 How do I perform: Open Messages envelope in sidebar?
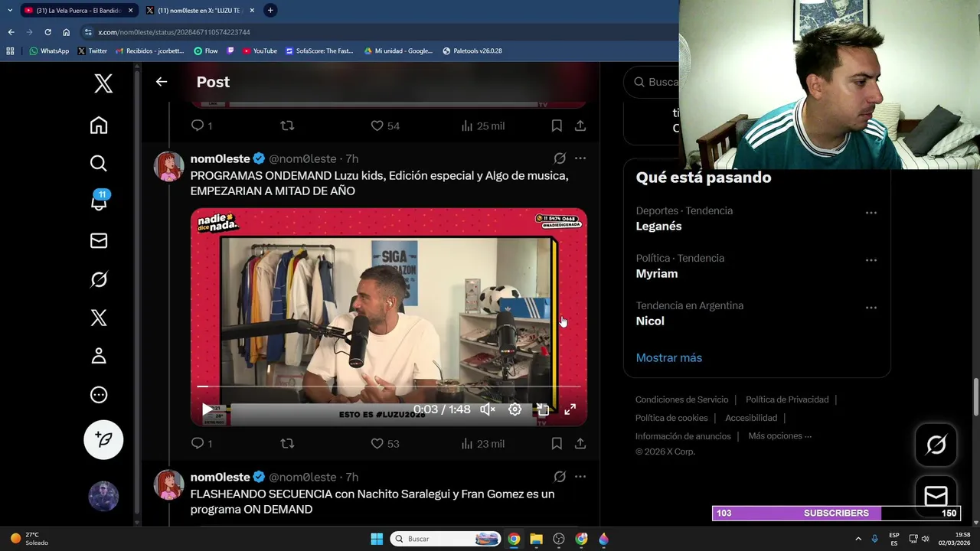(x=99, y=240)
